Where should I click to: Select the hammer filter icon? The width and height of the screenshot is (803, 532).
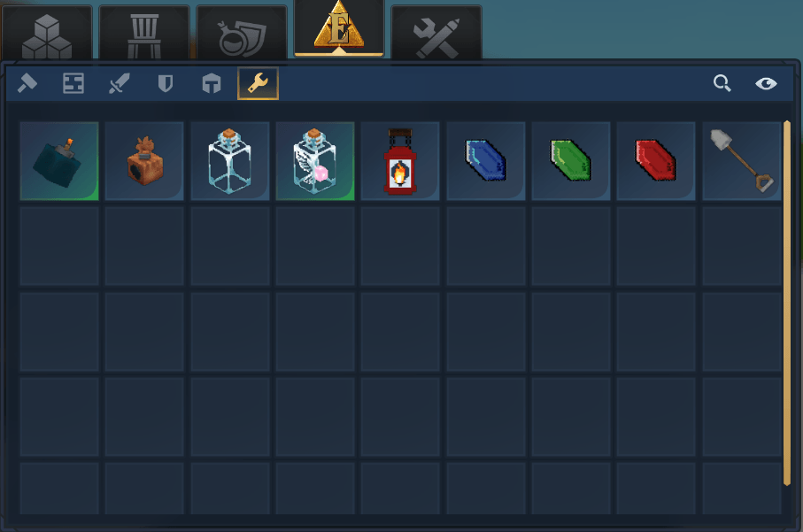coord(27,83)
